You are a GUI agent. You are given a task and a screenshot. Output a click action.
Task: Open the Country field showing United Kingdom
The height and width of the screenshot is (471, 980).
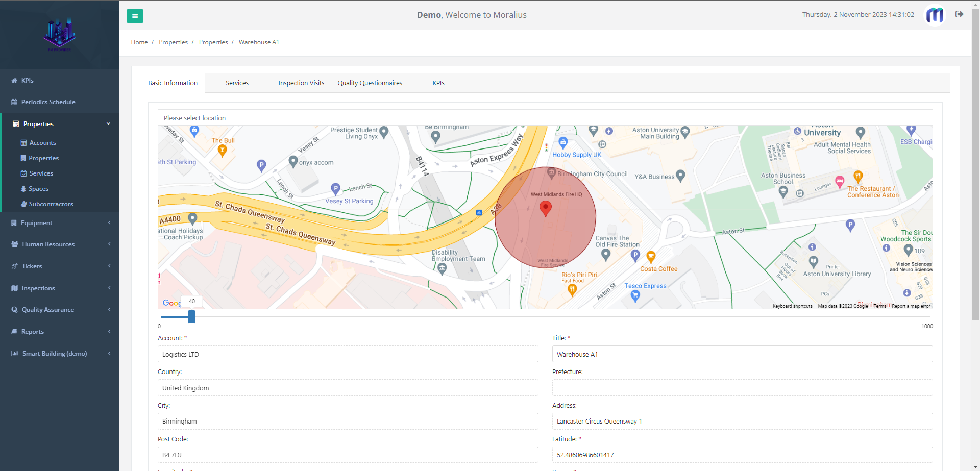pos(348,388)
